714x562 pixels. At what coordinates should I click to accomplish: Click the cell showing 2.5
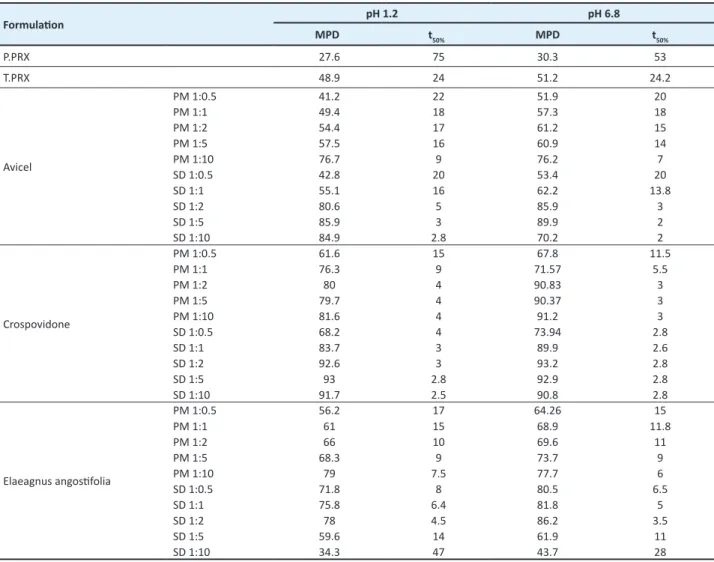pyautogui.click(x=438, y=395)
